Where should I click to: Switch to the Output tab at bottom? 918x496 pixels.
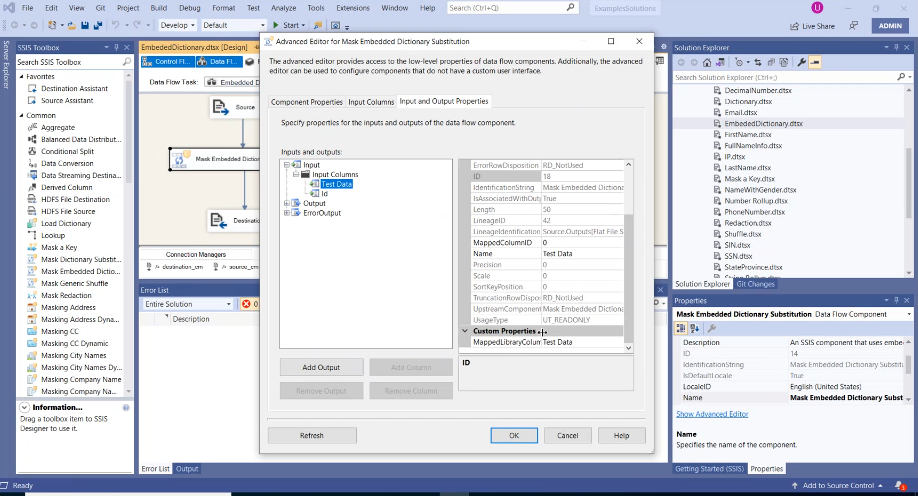coord(187,469)
